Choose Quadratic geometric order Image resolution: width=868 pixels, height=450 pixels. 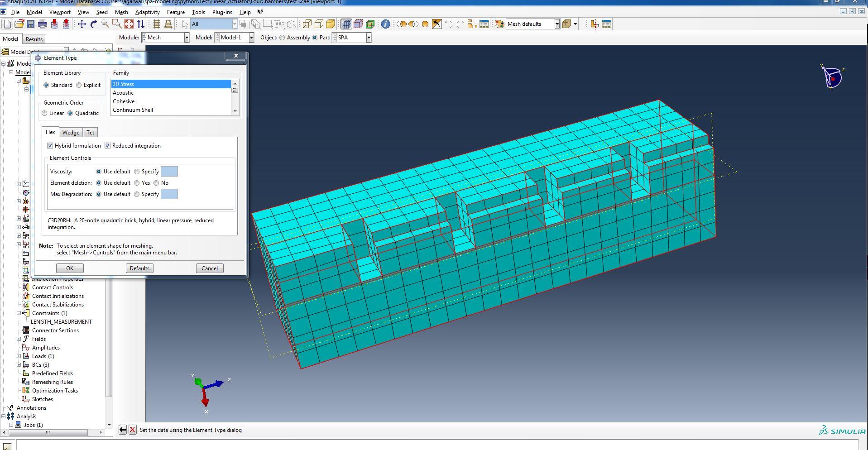coord(70,113)
